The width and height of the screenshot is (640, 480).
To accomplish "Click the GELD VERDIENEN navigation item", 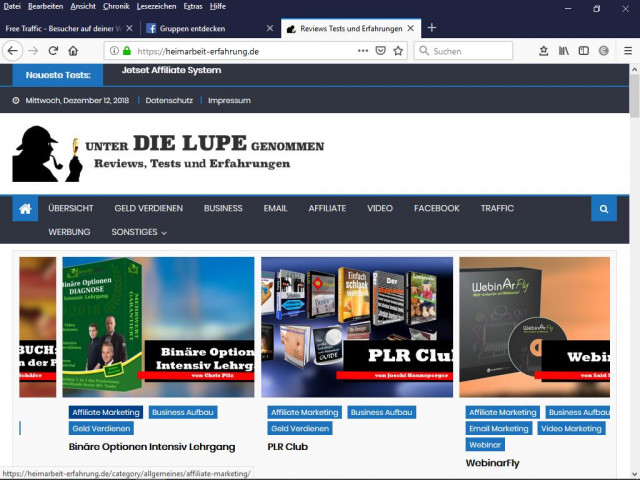I will [x=148, y=208].
